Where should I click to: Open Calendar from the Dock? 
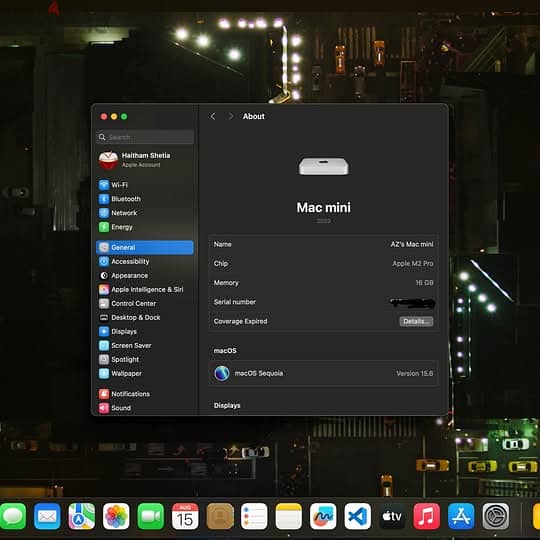(x=185, y=516)
